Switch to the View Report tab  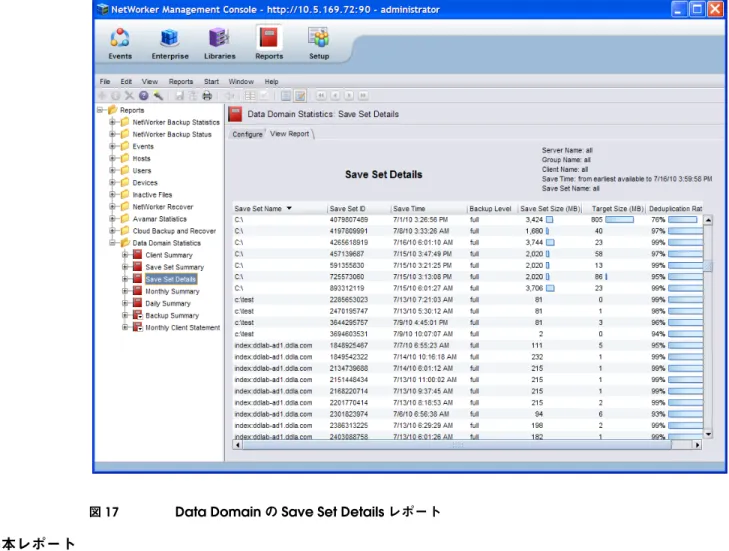pyautogui.click(x=290, y=134)
